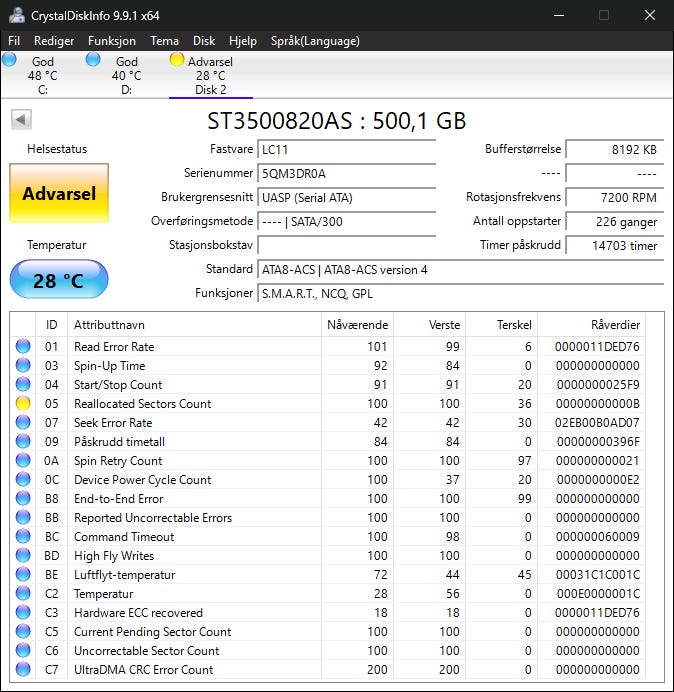The height and width of the screenshot is (692, 674).
Task: Click the blue orb beside UltraDMA CRC Error Count
Action: point(23,669)
